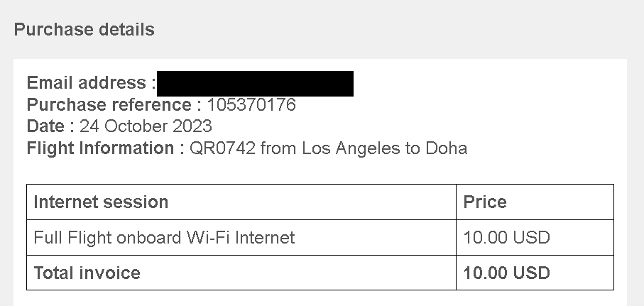Select the Date label

tap(50, 126)
